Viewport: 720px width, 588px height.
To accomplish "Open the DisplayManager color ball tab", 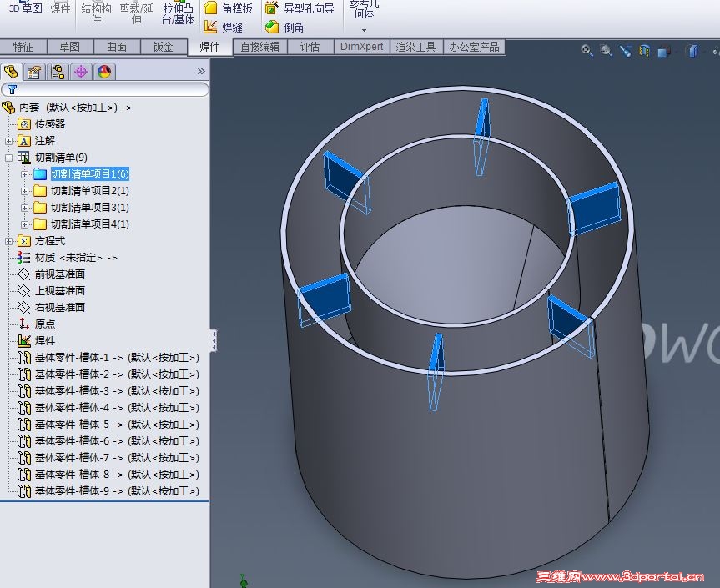I will (x=103, y=72).
